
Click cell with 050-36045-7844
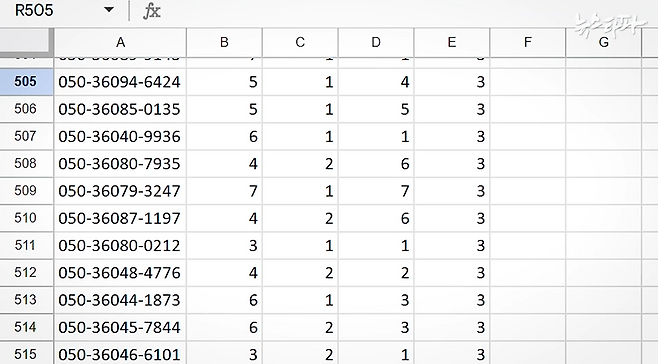pos(120,327)
